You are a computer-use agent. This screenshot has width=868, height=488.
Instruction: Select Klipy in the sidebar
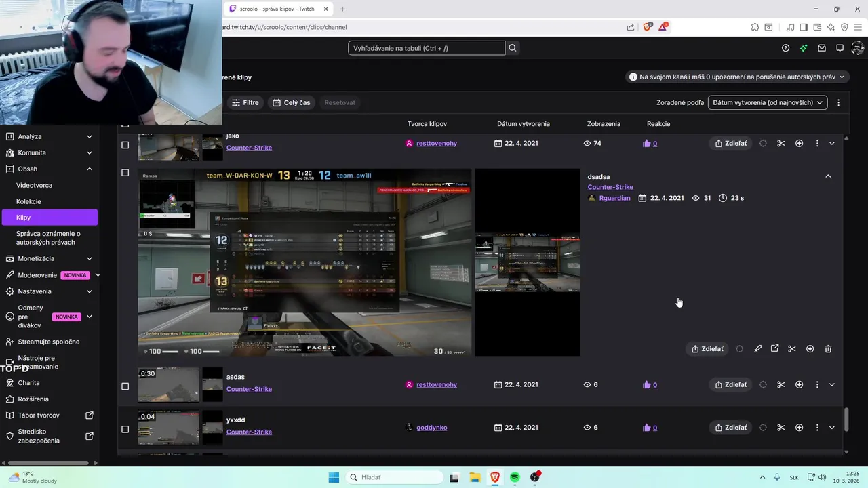pos(50,218)
